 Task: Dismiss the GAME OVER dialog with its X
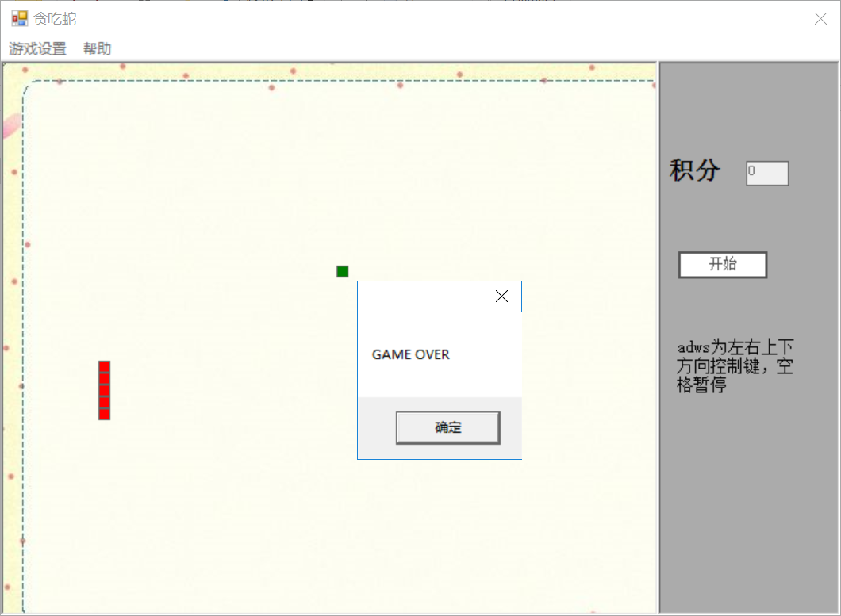[x=501, y=296]
